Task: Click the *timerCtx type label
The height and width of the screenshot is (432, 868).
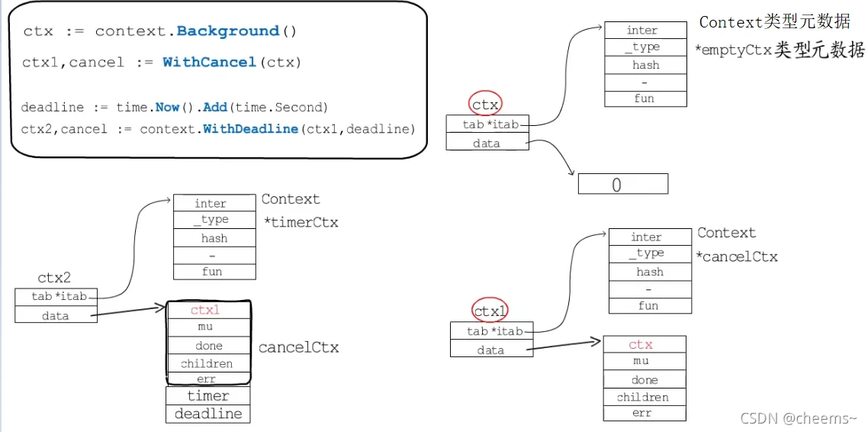Action: click(x=302, y=223)
